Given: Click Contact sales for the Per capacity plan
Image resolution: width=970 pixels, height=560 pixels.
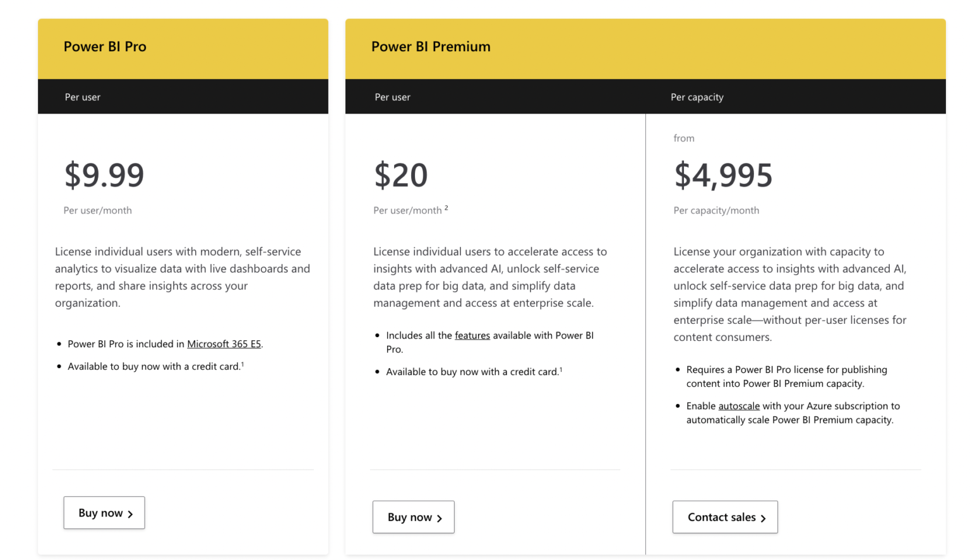Looking at the screenshot, I should 725,517.
